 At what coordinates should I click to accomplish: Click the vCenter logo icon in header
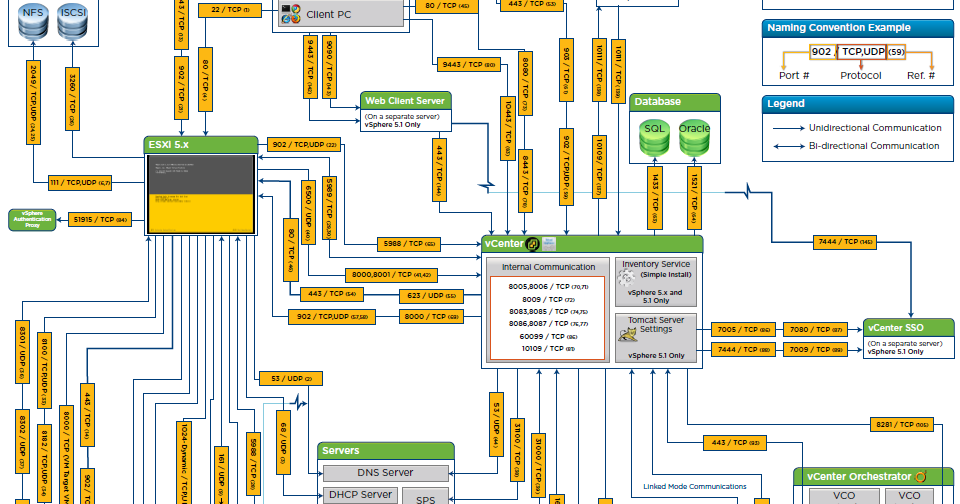click(x=533, y=244)
